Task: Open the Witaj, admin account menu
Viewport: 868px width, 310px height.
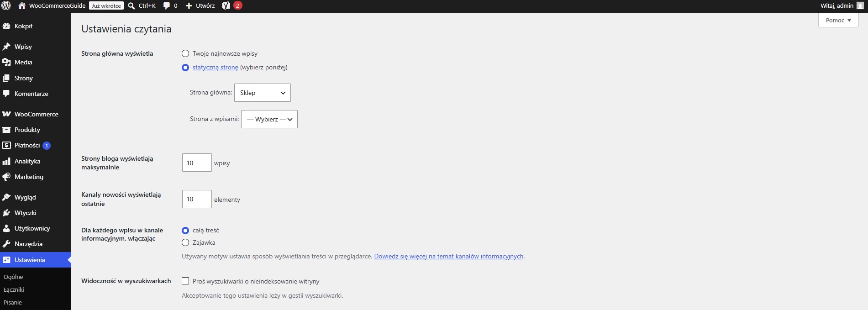Action: [x=842, y=6]
